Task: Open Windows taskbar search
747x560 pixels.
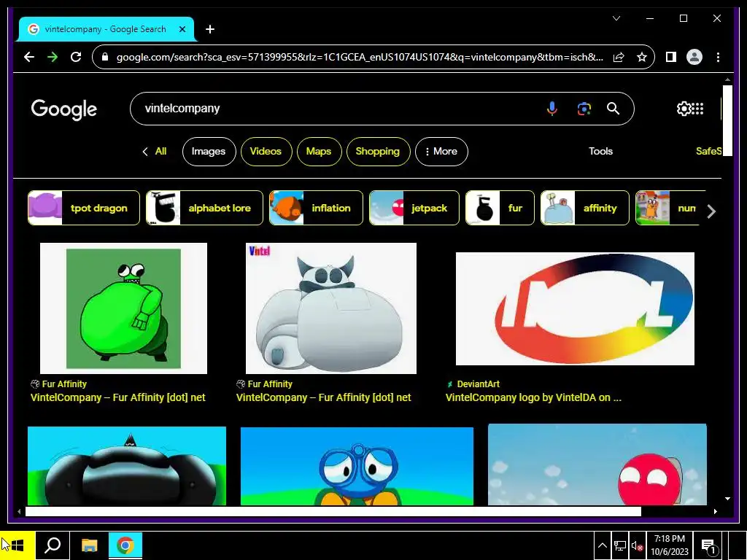Action: (53, 545)
